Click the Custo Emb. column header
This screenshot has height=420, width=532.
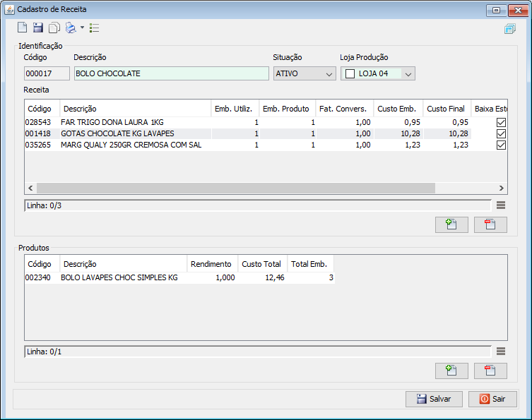398,109
